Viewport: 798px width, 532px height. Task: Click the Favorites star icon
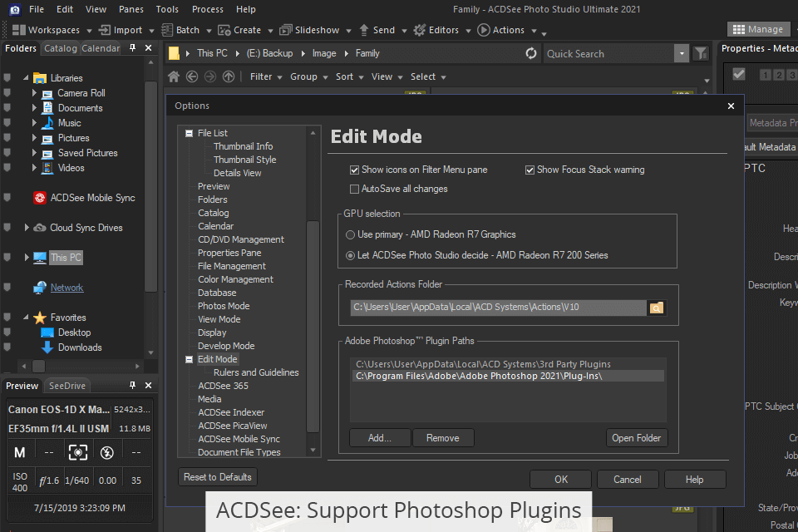[40, 318]
